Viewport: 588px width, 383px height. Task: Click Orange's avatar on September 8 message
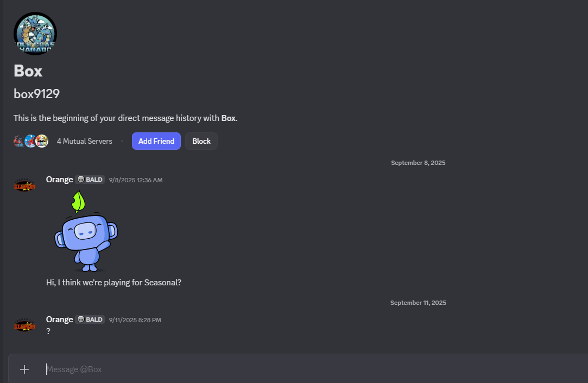[x=24, y=186]
